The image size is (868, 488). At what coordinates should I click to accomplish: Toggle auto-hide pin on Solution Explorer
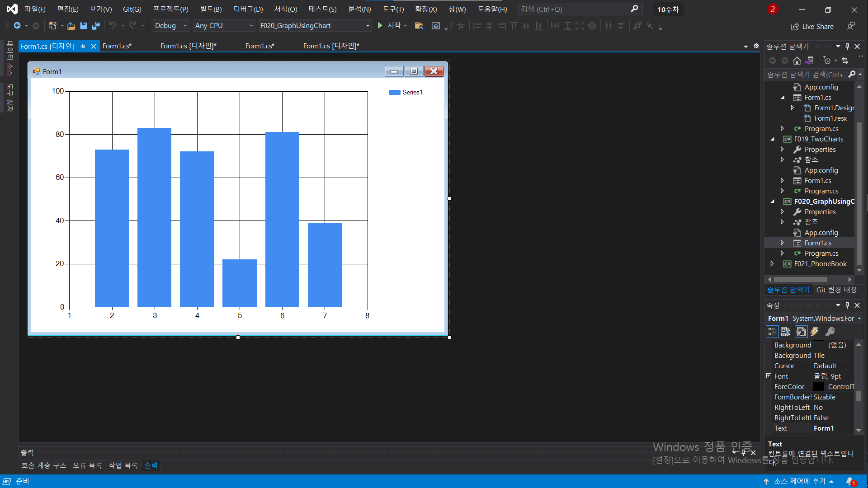847,46
